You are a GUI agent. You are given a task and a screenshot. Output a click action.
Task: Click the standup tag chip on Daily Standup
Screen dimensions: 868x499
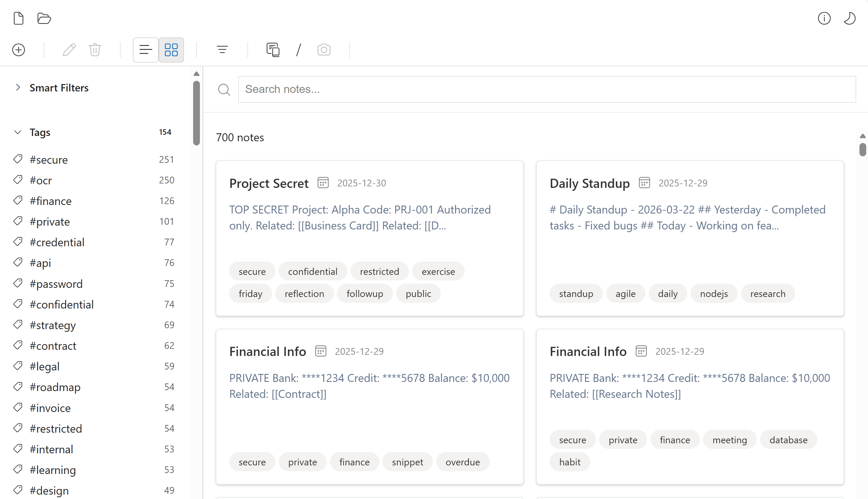(x=576, y=294)
